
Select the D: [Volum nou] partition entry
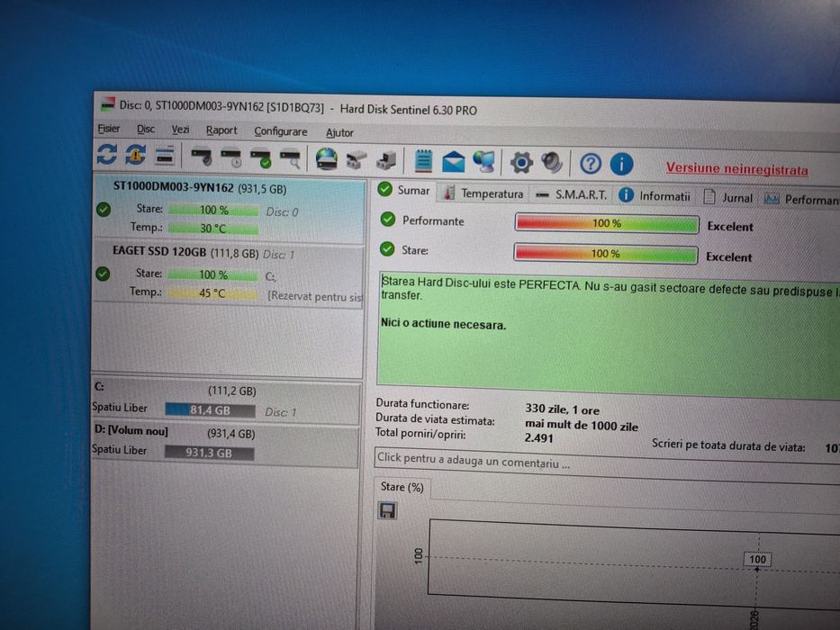click(x=225, y=445)
